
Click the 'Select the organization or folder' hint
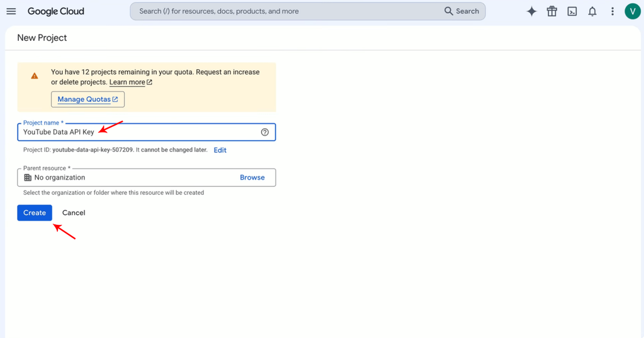pos(114,193)
